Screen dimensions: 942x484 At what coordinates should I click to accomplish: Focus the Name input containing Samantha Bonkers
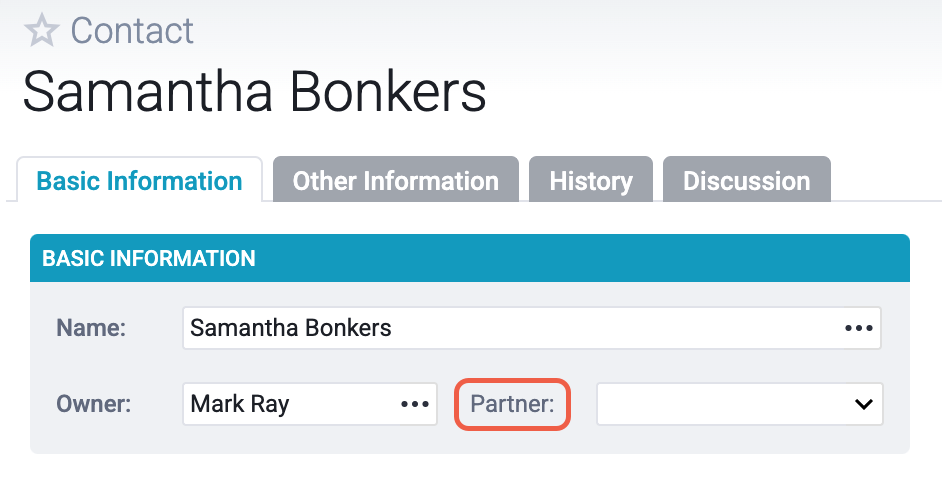click(532, 328)
